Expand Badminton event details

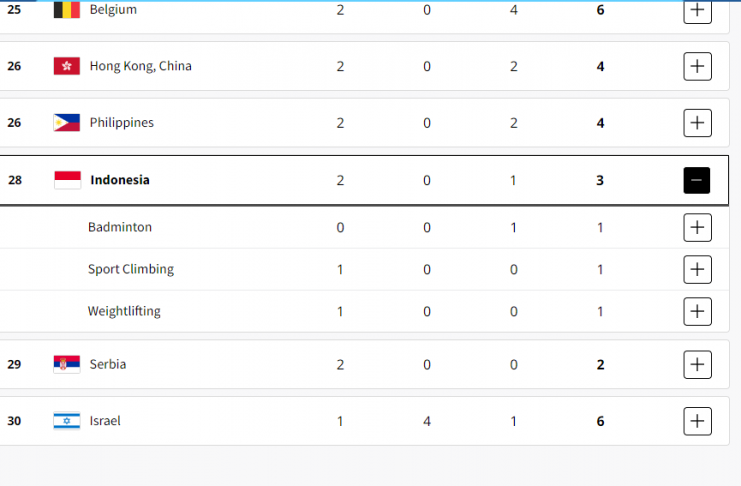[697, 227]
